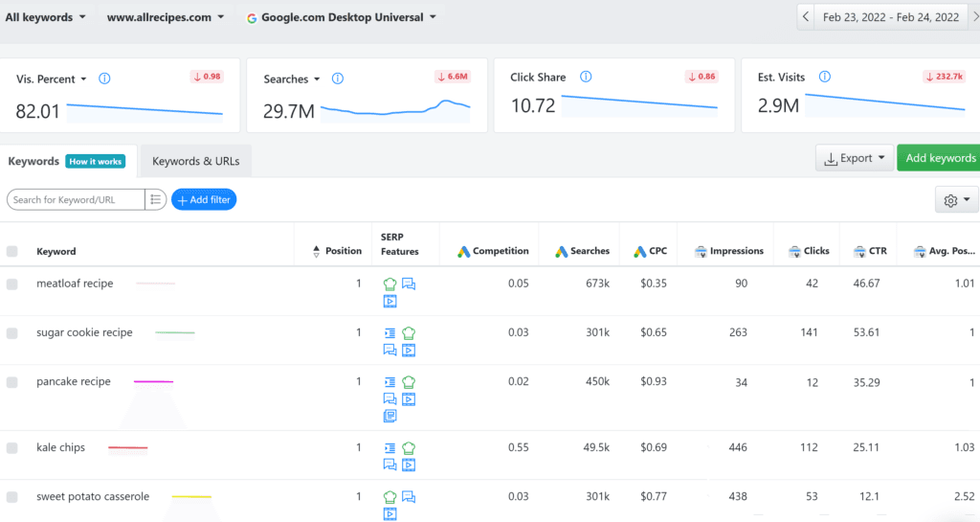Viewport: 980px width, 522px height.
Task: Click info icon next to Click Share
Action: [x=586, y=77]
